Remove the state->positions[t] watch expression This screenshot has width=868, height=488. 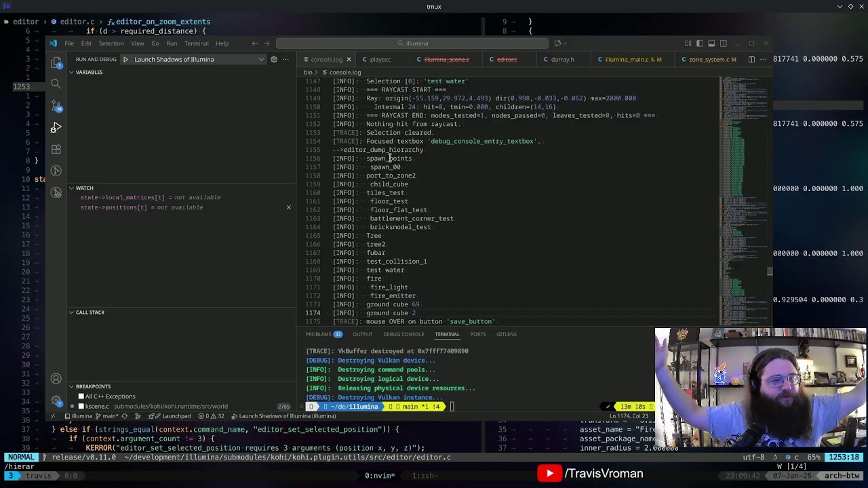[289, 207]
